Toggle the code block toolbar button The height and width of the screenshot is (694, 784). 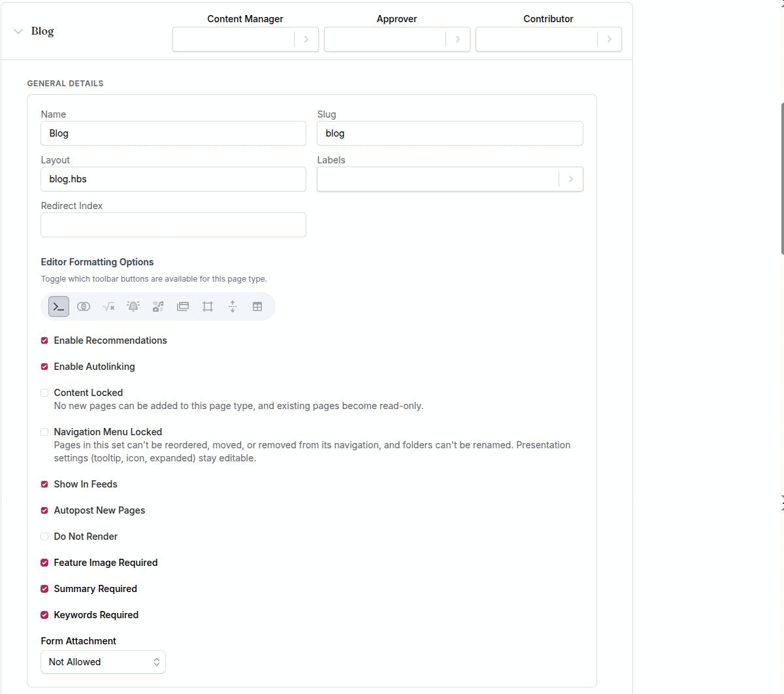click(59, 306)
